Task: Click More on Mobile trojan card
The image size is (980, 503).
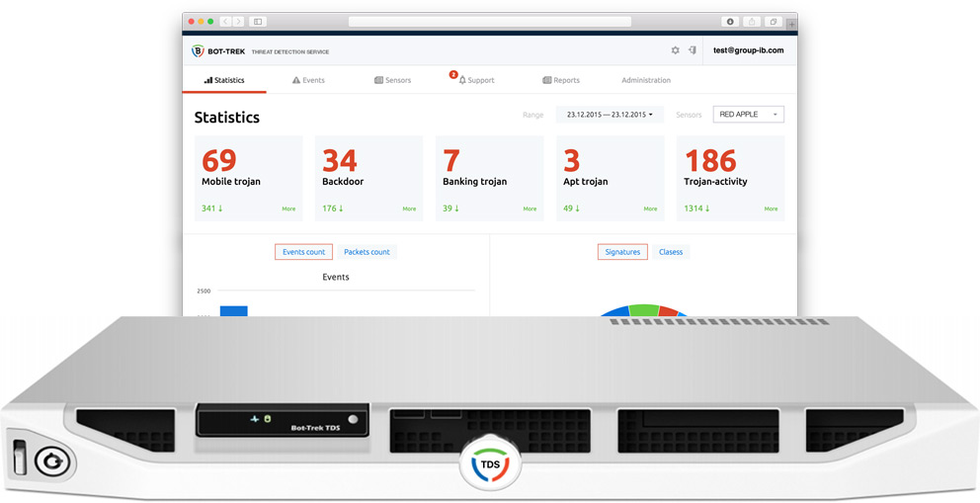Action: (x=288, y=209)
